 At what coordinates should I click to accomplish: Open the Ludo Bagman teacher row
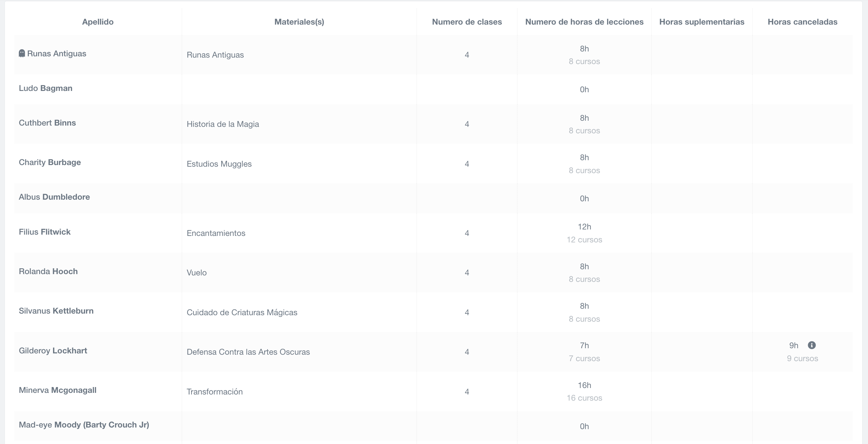[x=46, y=88]
